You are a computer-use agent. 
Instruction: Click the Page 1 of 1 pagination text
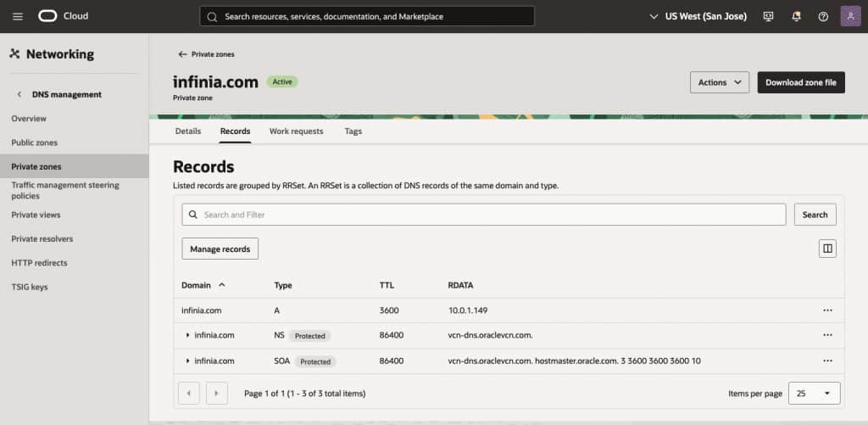pos(304,394)
